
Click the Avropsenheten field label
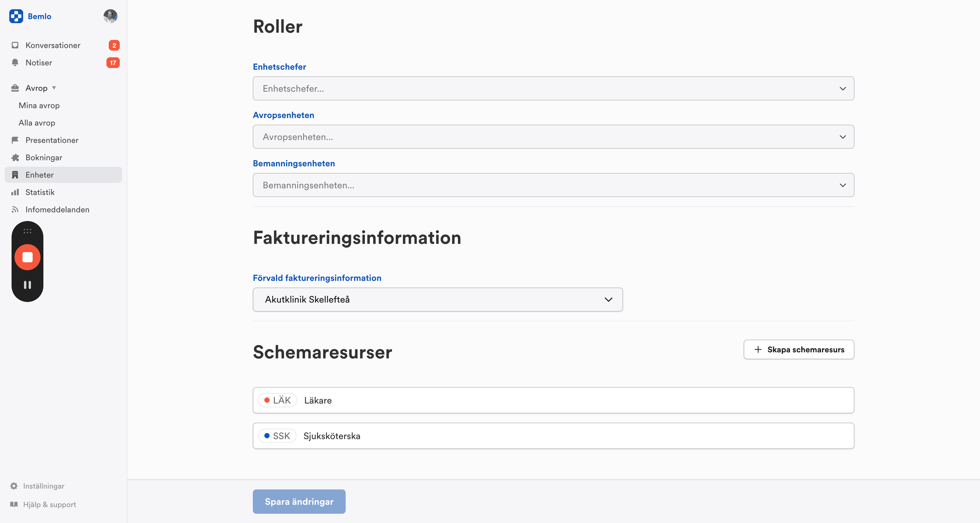(x=283, y=115)
